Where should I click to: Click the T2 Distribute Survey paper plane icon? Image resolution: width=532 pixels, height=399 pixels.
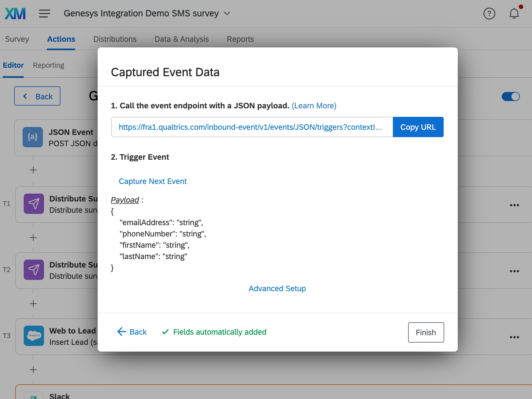click(x=34, y=270)
